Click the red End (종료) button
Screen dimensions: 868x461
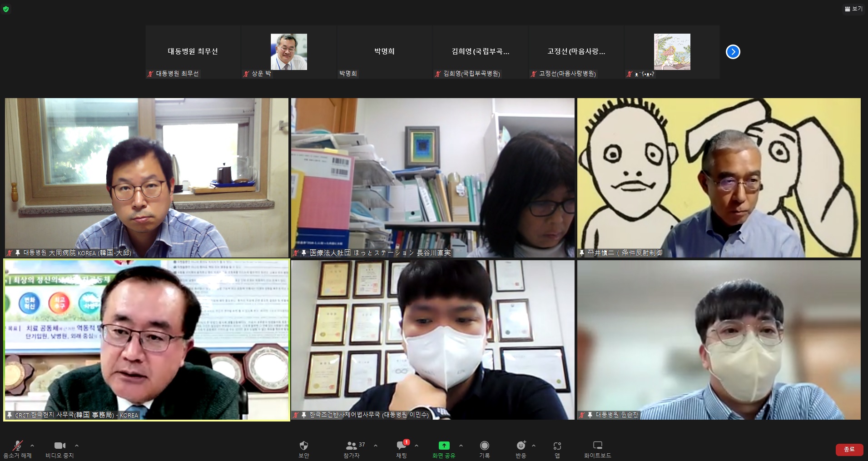pos(849,449)
